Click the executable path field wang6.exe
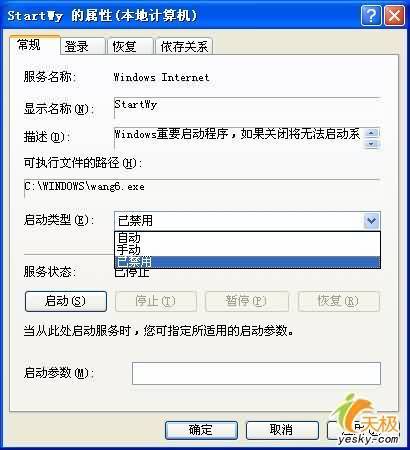410x450 pixels. (202, 188)
